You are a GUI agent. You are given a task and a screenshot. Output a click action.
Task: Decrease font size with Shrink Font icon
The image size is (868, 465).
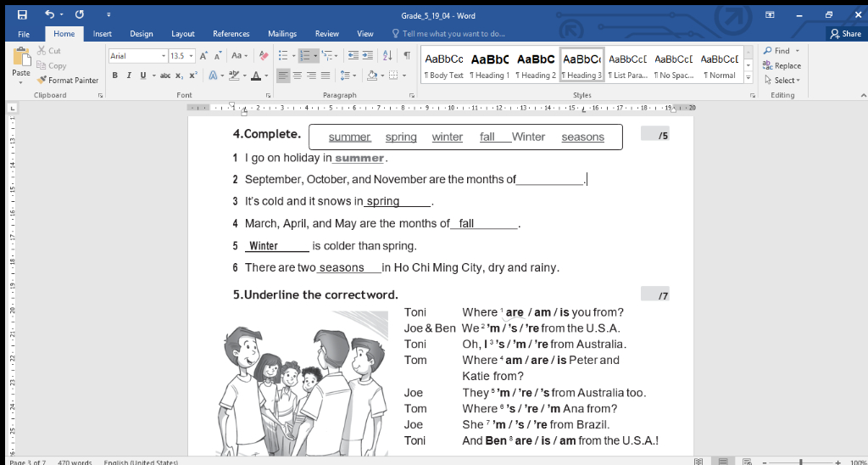pyautogui.click(x=218, y=56)
